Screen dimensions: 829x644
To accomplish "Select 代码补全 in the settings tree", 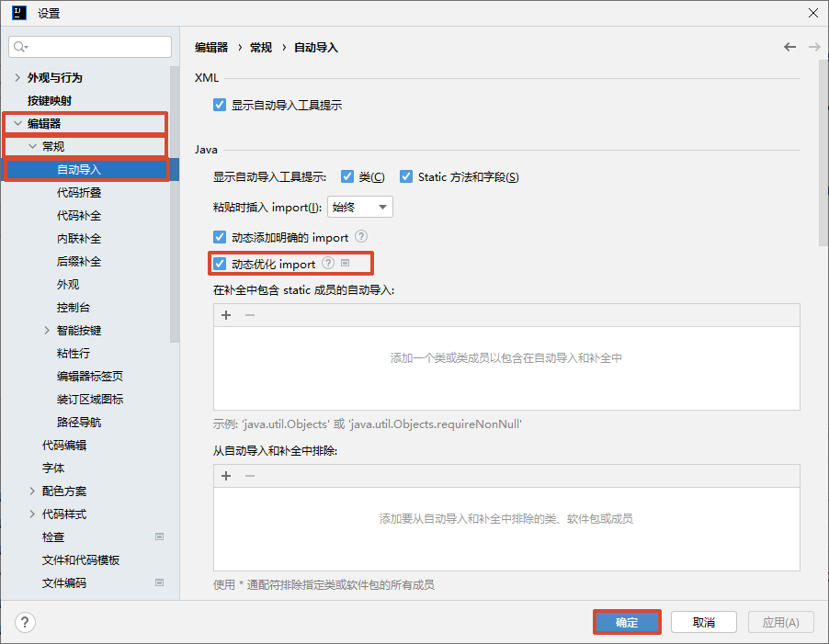I will point(79,216).
